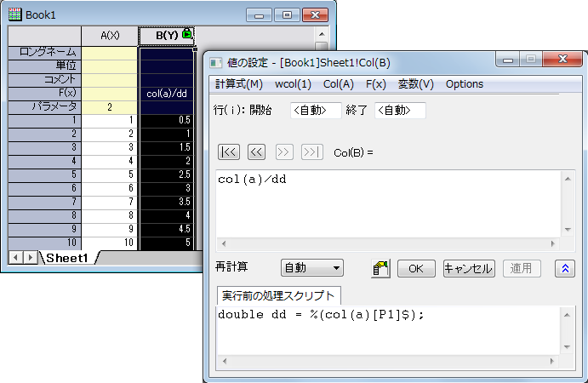This screenshot has height=383, width=588.
Task: Open the 計算式(M) menu
Action: tap(239, 84)
